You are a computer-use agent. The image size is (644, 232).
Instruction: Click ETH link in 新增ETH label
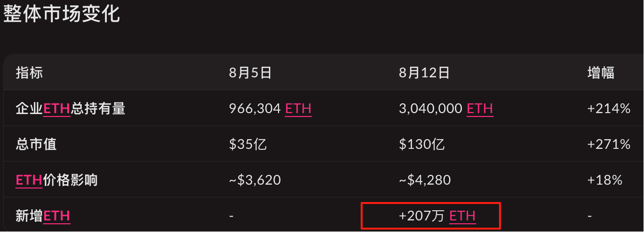pos(57,216)
